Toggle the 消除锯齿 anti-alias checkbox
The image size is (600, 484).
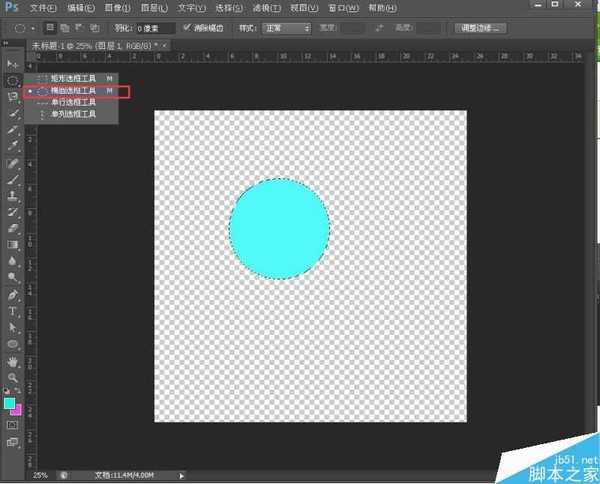click(x=188, y=27)
